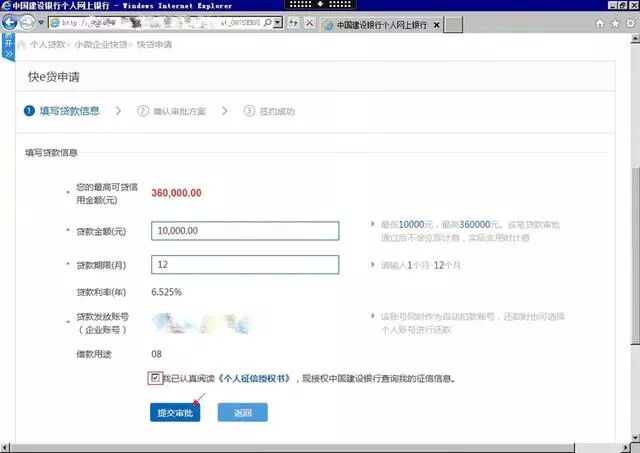The image size is (640, 453).
Task: Click the vertical scrollbar thumb
Action: point(635,255)
